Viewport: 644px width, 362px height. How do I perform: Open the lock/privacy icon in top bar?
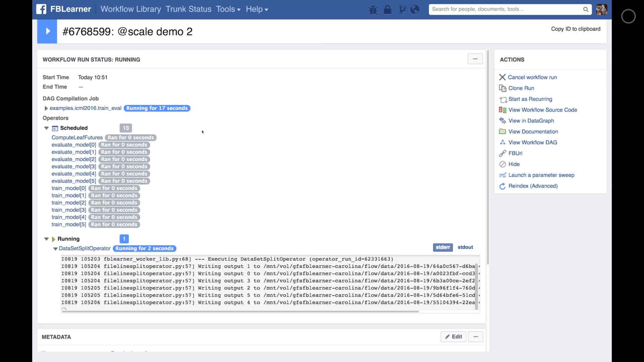point(387,9)
